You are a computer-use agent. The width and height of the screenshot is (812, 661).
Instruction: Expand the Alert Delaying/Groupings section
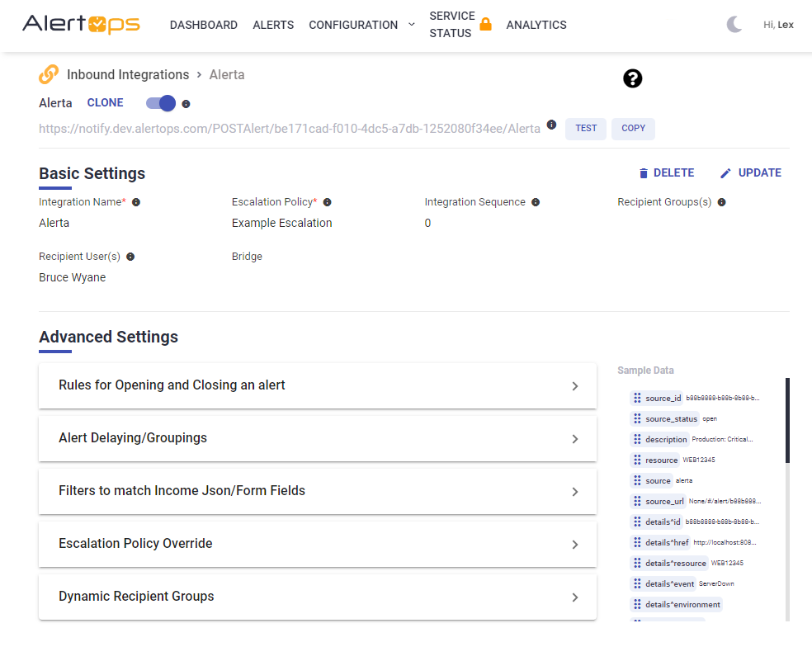click(x=317, y=438)
